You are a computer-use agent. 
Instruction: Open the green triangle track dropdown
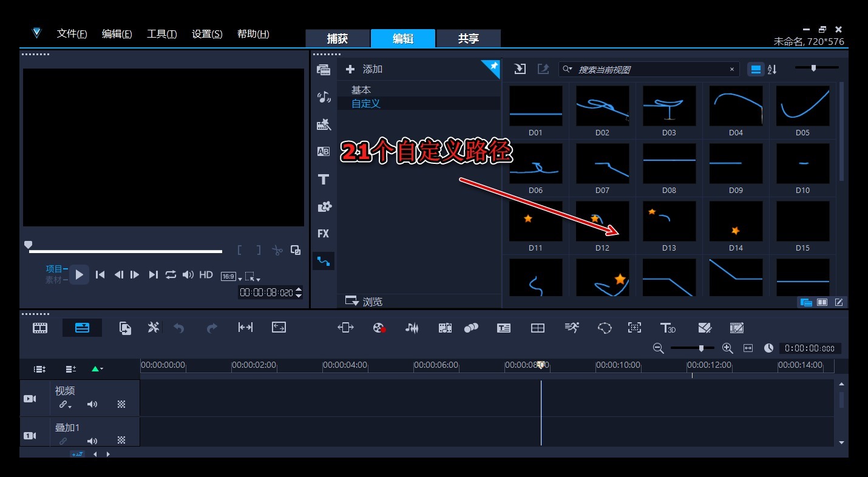pyautogui.click(x=97, y=368)
